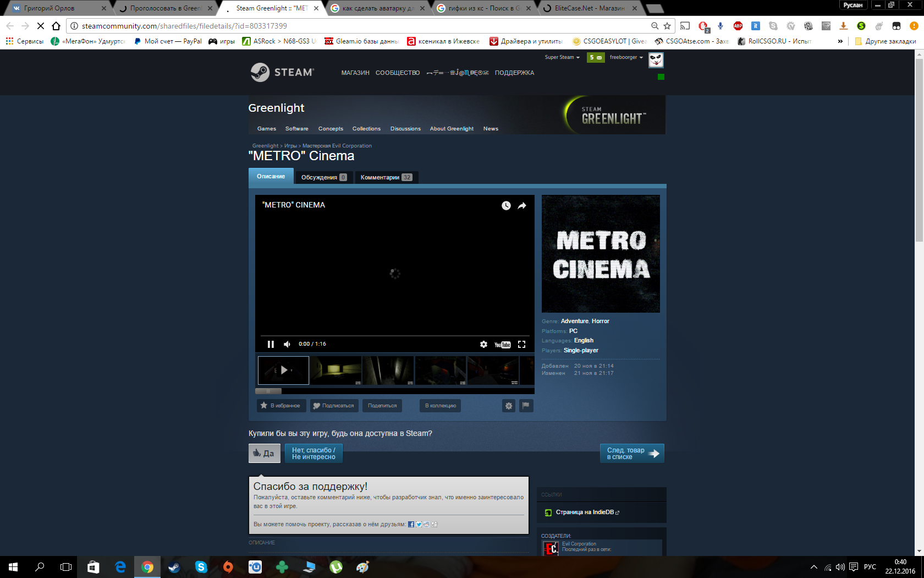The height and width of the screenshot is (578, 924).
Task: Click the Adblock Plus extension icon
Action: pyautogui.click(x=738, y=26)
